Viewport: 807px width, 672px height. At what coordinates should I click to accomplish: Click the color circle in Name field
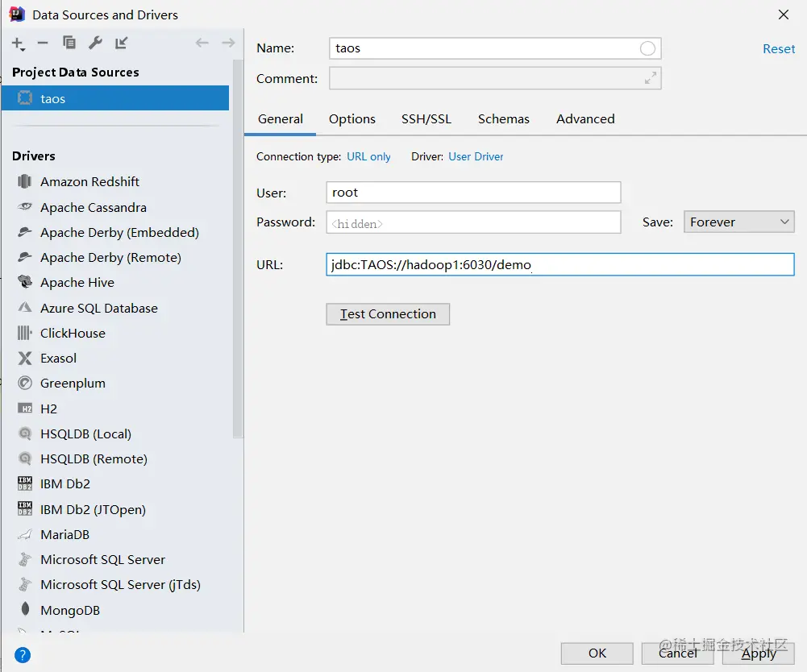coord(647,48)
